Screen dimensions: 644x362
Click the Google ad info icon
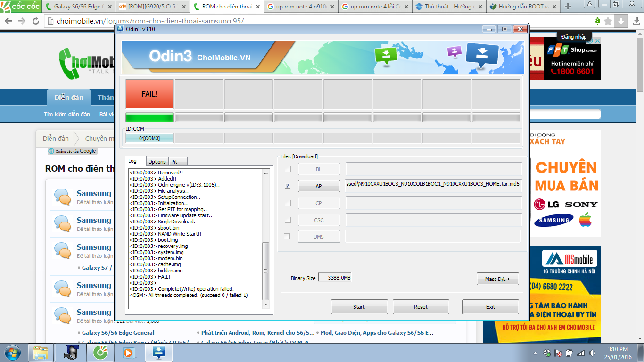[51, 151]
